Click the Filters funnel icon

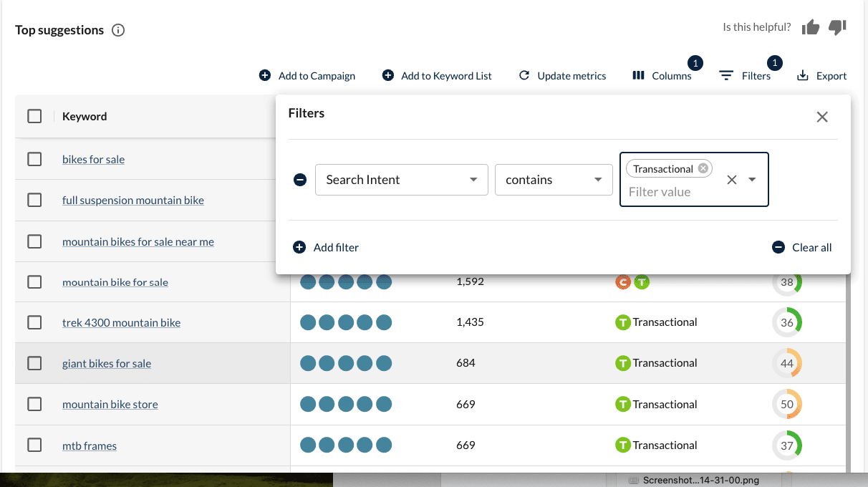click(725, 75)
